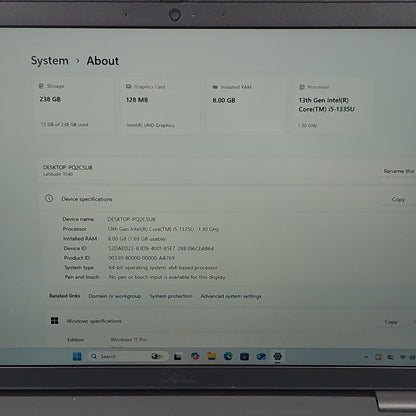416x416 pixels.
Task: Launch Microsoft Edge from the taskbar
Action: click(x=228, y=356)
